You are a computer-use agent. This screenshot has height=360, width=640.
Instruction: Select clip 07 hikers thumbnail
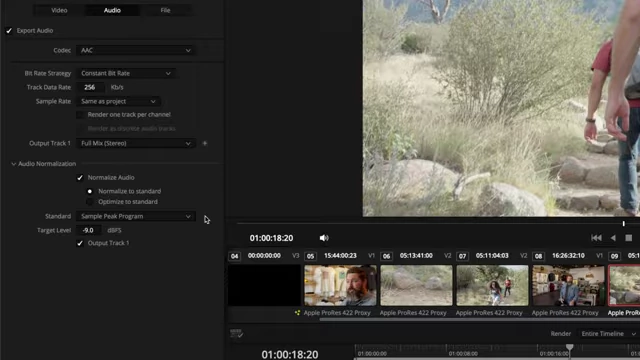pyautogui.click(x=492, y=285)
